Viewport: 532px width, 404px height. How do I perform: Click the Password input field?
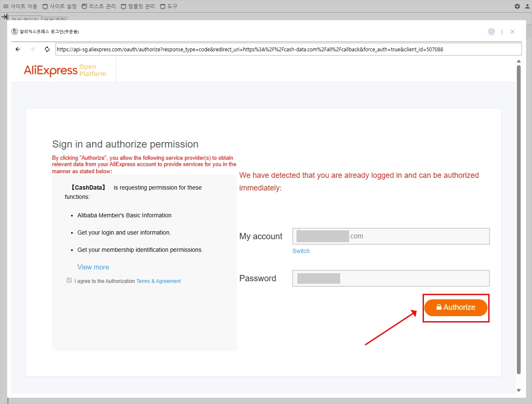(x=391, y=278)
